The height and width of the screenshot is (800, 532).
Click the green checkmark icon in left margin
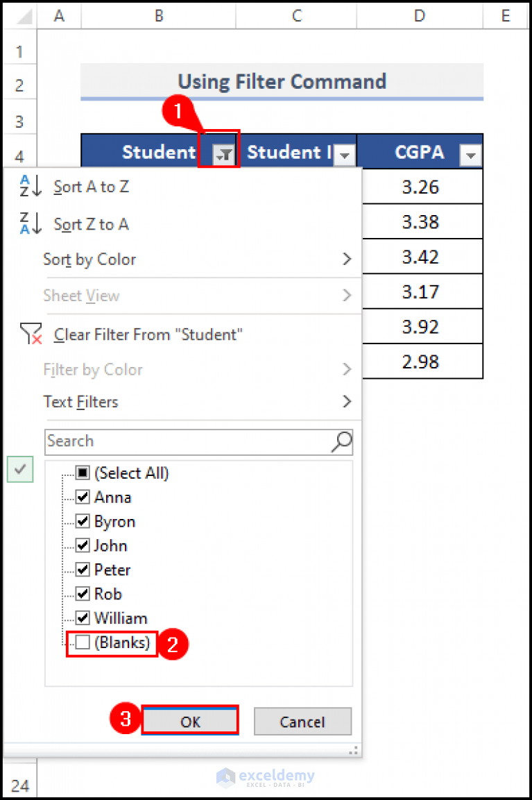coord(19,469)
